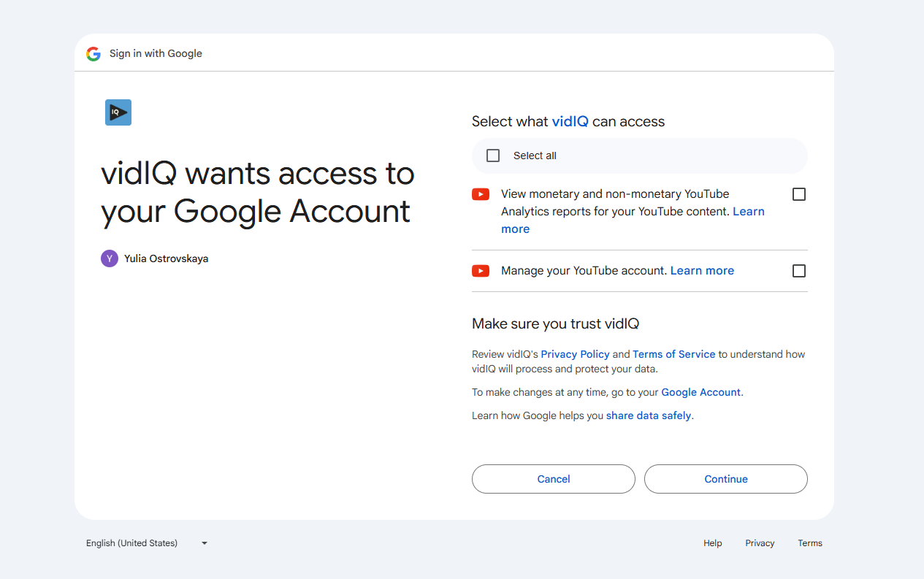This screenshot has height=579, width=924.
Task: Click YouTube icon beside Analytics reports permission
Action: (x=481, y=194)
